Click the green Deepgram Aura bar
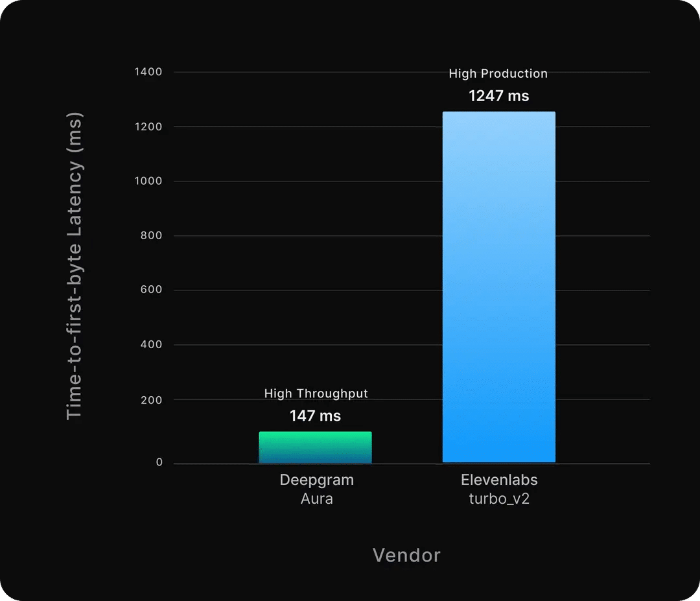The width and height of the screenshot is (700, 601). (315, 447)
